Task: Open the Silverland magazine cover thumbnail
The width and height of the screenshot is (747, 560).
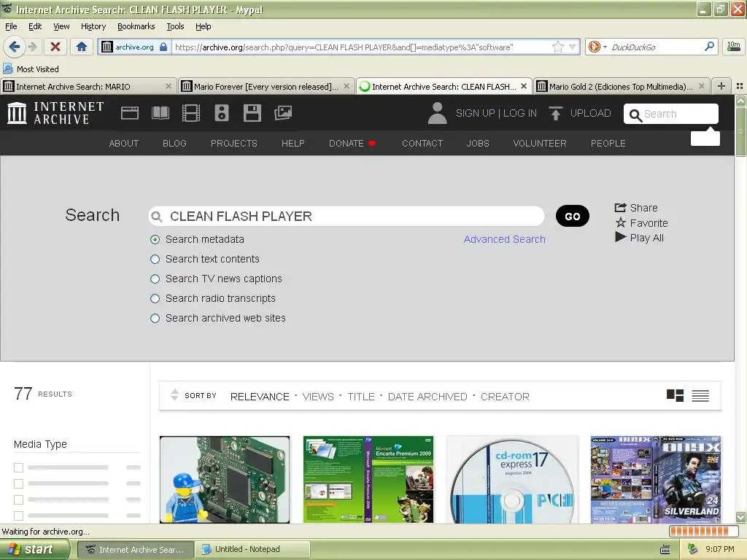Action: coord(656,480)
